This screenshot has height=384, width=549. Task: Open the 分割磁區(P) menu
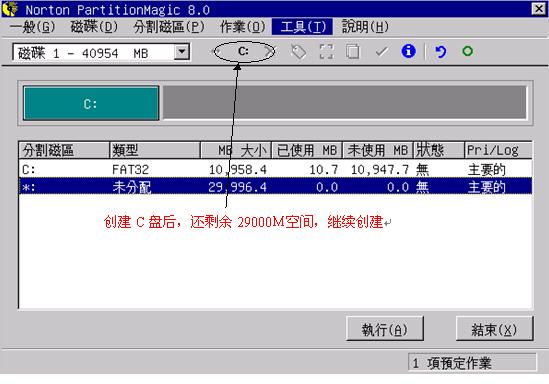pos(169,27)
